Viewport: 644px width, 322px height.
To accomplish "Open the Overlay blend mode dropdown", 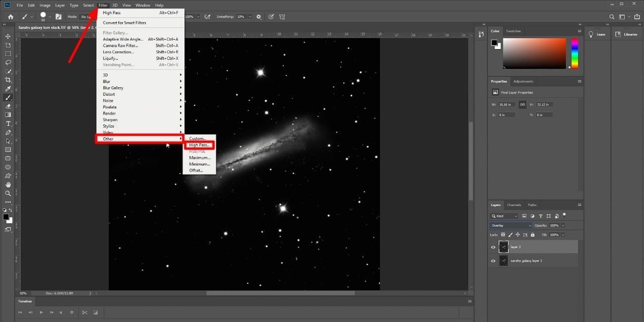I will point(511,225).
